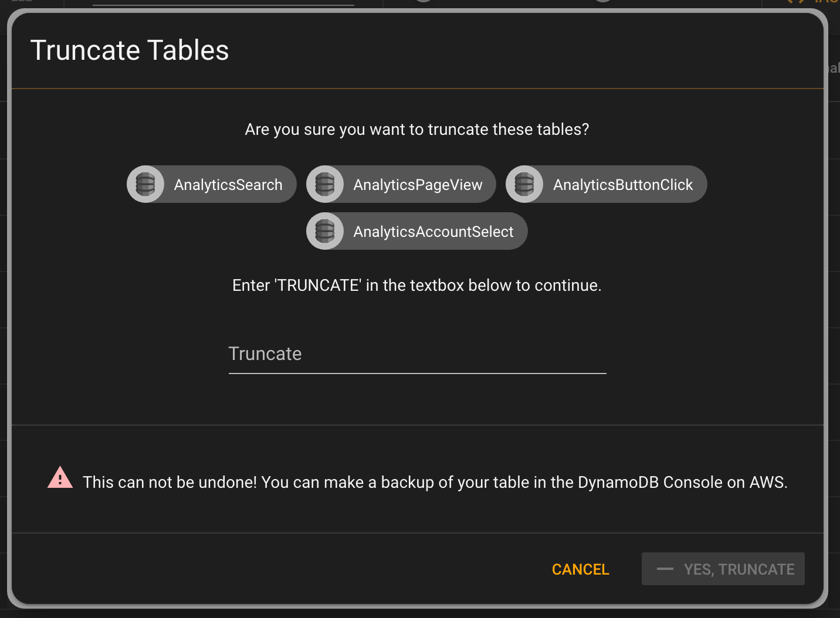Click the dash icon on Yes, Truncate button
Screen dimensions: 840x618
click(x=665, y=569)
